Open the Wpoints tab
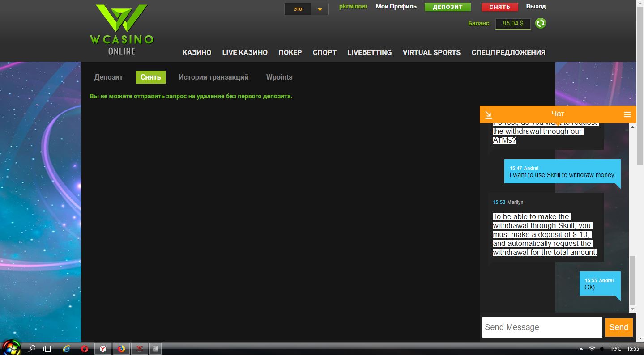 click(x=279, y=77)
